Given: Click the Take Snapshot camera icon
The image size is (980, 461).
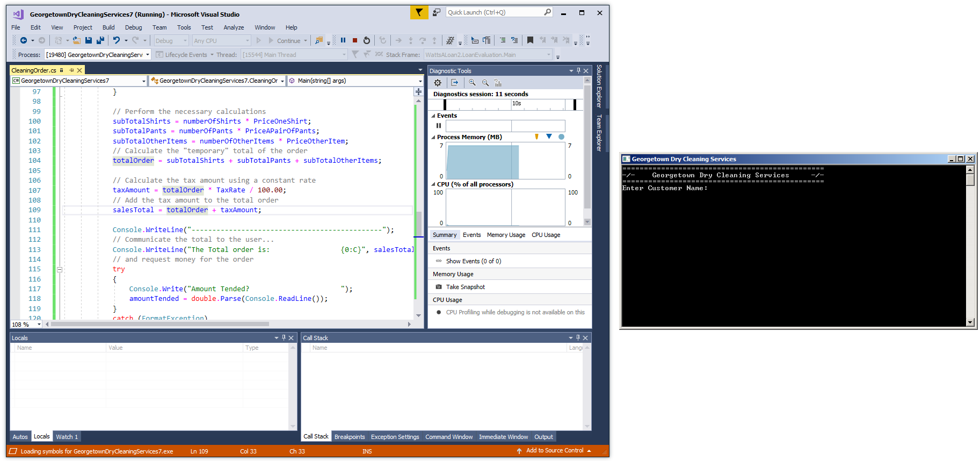Looking at the screenshot, I should pos(439,287).
